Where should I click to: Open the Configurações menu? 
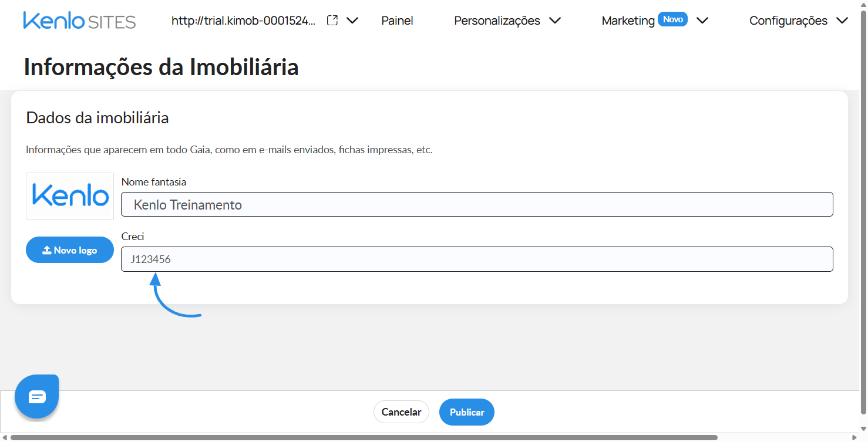pyautogui.click(x=799, y=21)
